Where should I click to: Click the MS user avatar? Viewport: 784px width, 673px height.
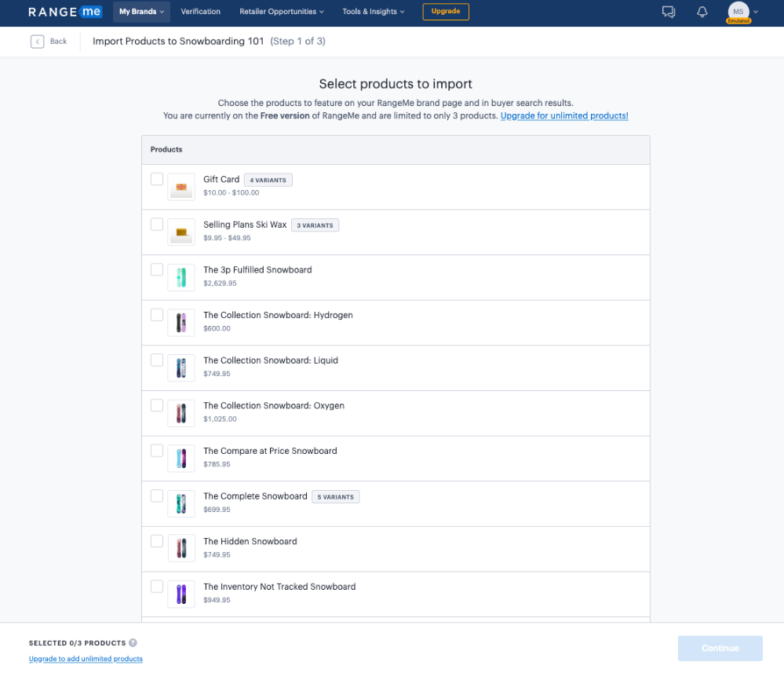click(x=738, y=12)
